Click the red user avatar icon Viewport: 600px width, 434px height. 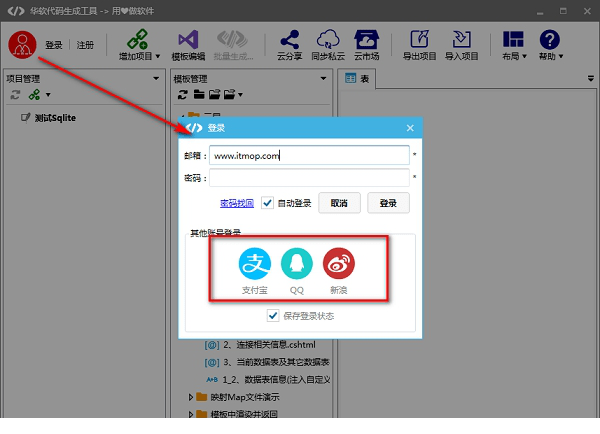tap(22, 44)
